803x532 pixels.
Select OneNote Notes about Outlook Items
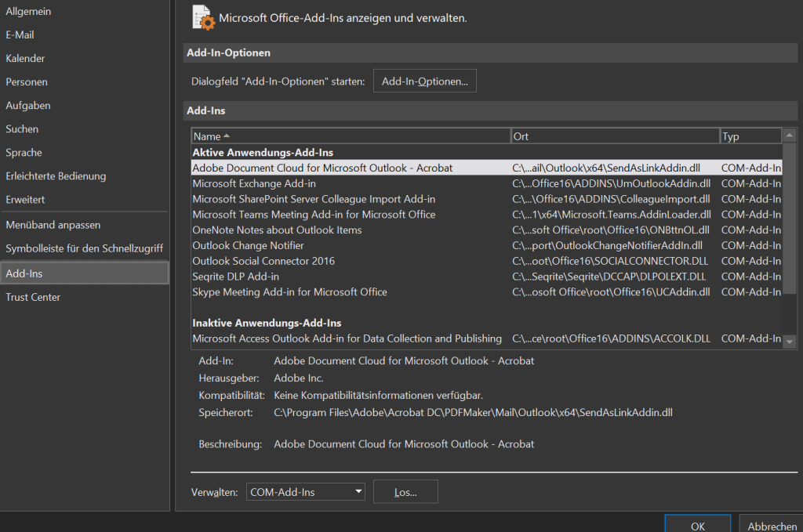[x=486, y=230]
